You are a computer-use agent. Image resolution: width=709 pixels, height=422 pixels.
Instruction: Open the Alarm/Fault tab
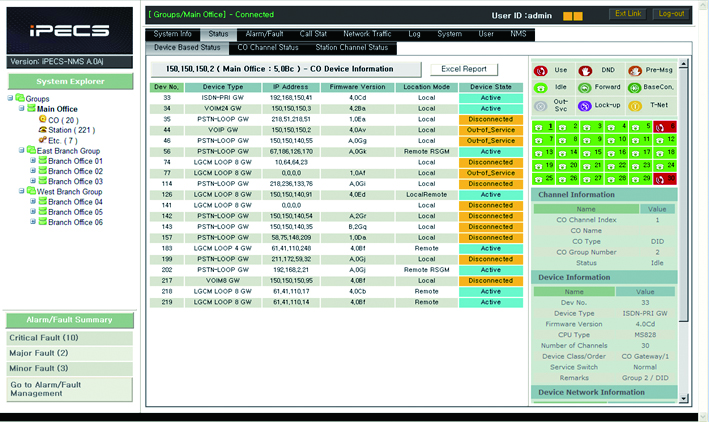pos(265,34)
